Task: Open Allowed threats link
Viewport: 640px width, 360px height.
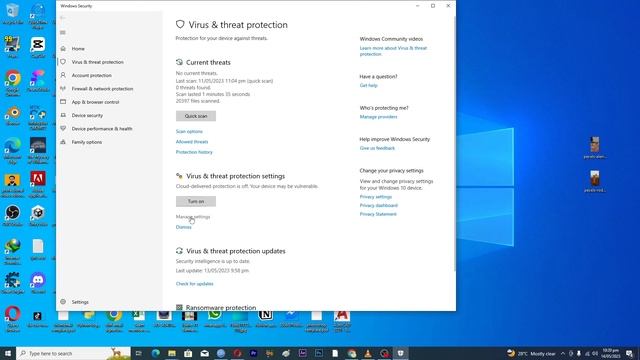Action: [192, 142]
